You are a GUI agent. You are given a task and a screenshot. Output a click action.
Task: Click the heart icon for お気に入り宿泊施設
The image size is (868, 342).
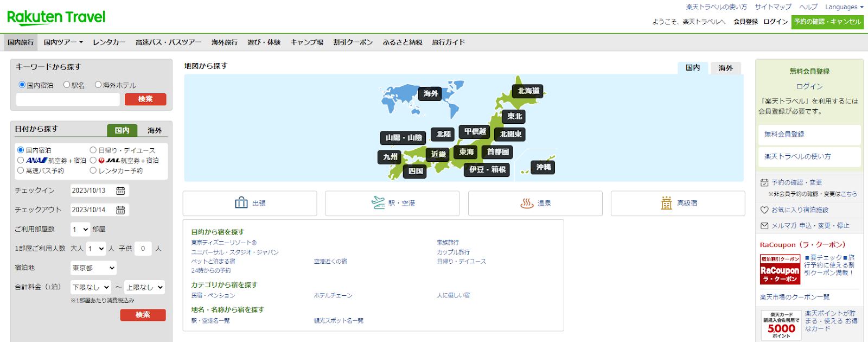764,210
